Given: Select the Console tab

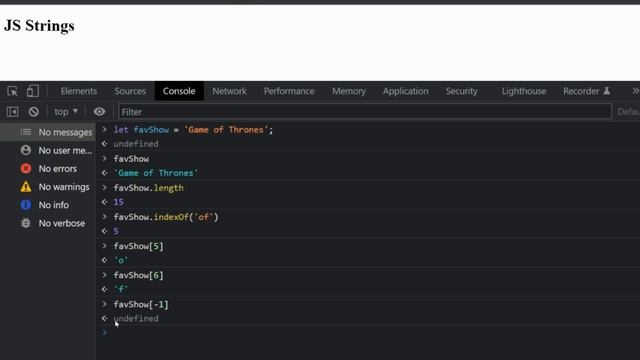Looking at the screenshot, I should click(179, 91).
